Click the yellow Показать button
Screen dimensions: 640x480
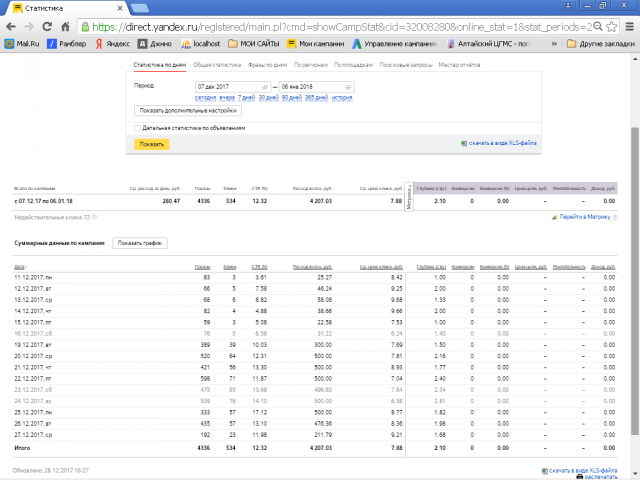click(x=152, y=144)
